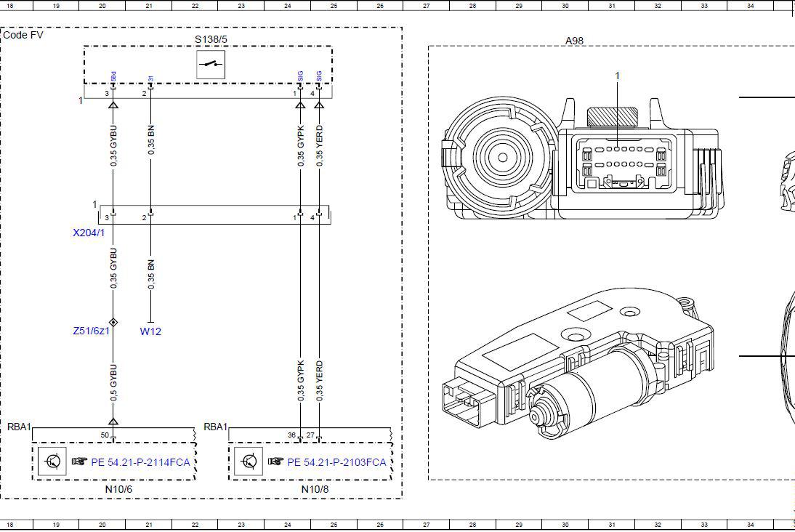Viewport: 795px width, 532px height.
Task: Select the 'N10/8' module label
Action: [x=315, y=489]
